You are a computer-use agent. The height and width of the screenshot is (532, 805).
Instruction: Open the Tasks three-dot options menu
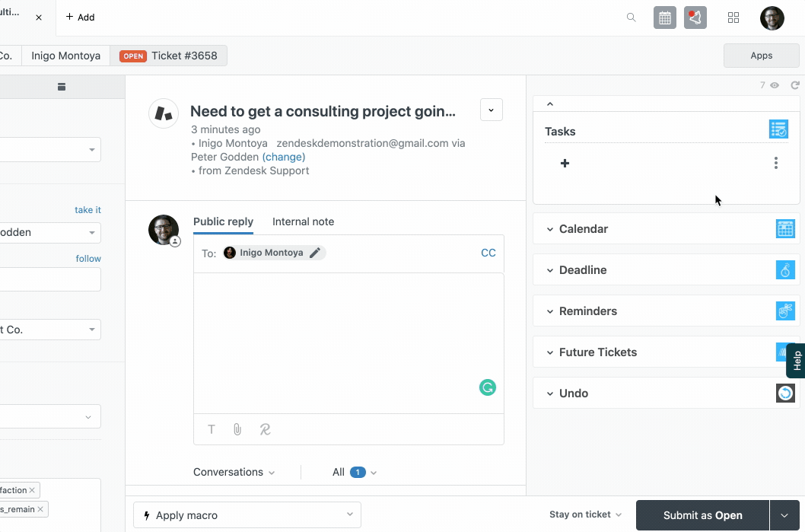point(775,163)
